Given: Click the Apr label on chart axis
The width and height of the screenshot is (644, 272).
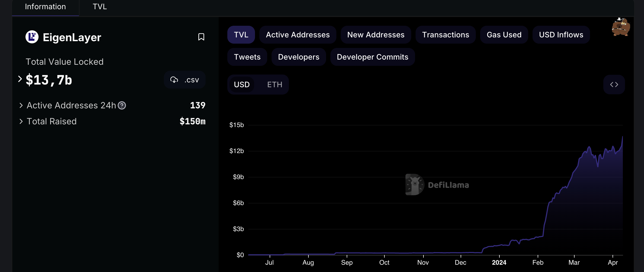Looking at the screenshot, I should coord(613,263).
